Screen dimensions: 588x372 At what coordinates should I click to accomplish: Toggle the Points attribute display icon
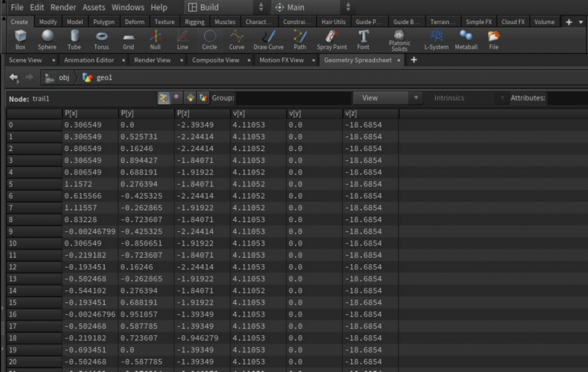pos(164,98)
